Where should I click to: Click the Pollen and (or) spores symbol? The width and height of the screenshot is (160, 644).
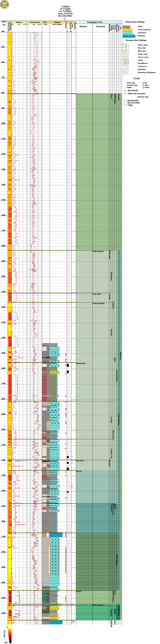click(x=125, y=94)
